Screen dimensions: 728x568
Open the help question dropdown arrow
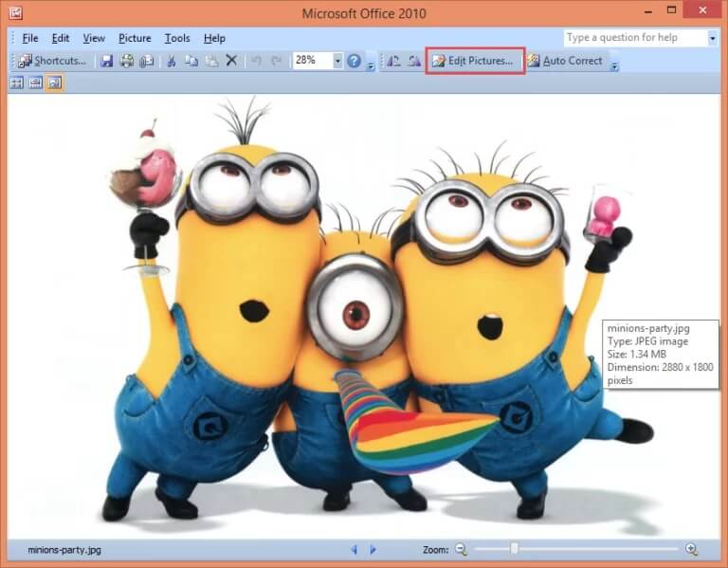[712, 38]
